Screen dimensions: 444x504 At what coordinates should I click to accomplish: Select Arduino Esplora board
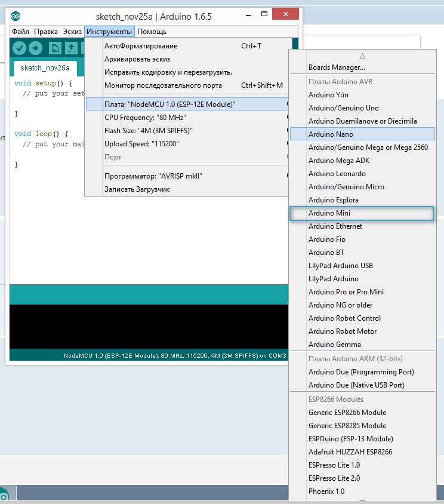click(x=362, y=200)
